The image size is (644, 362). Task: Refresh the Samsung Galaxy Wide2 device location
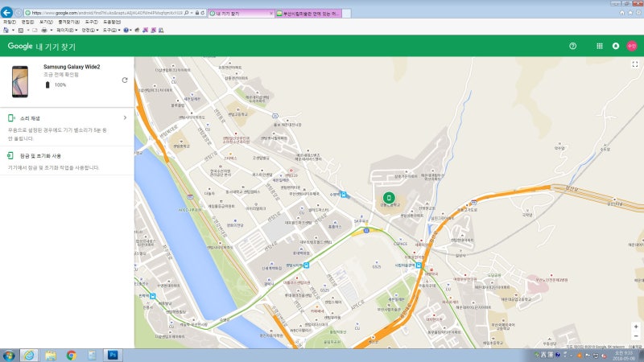pyautogui.click(x=125, y=80)
